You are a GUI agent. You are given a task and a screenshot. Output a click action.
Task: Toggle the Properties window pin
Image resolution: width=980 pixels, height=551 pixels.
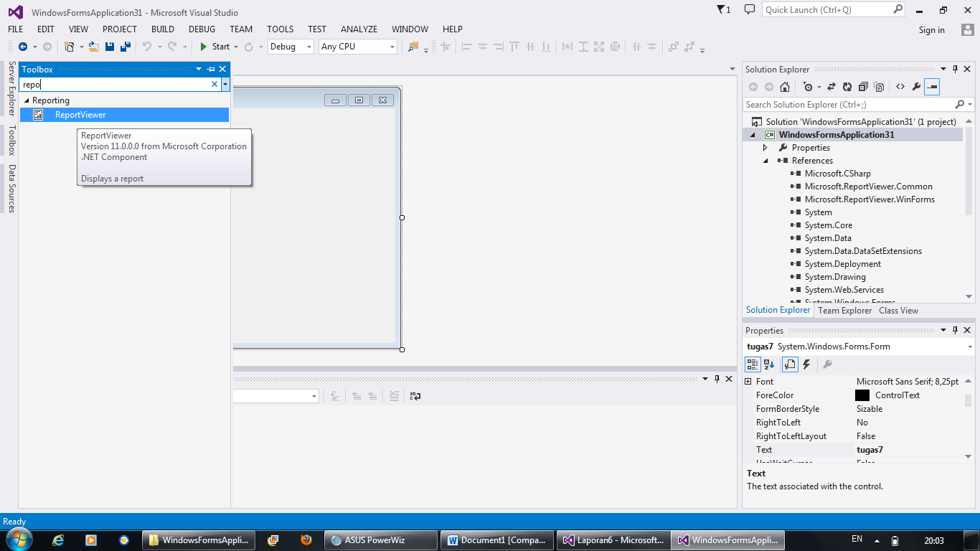(954, 330)
